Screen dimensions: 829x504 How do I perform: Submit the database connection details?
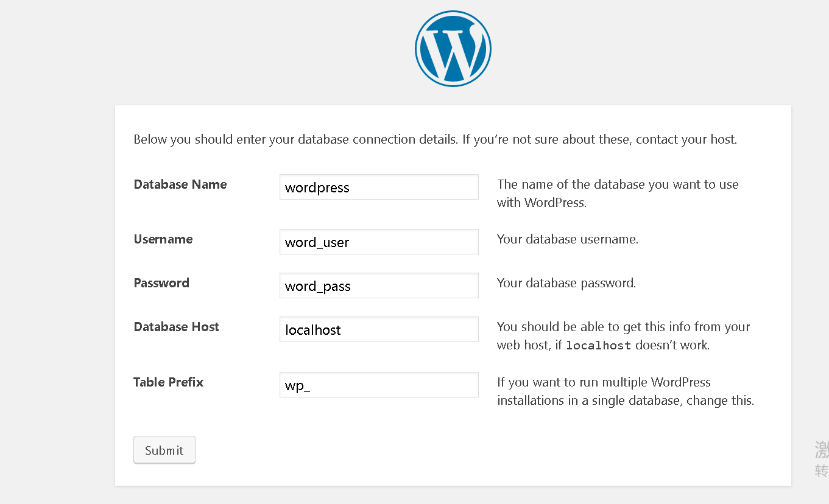pos(164,450)
